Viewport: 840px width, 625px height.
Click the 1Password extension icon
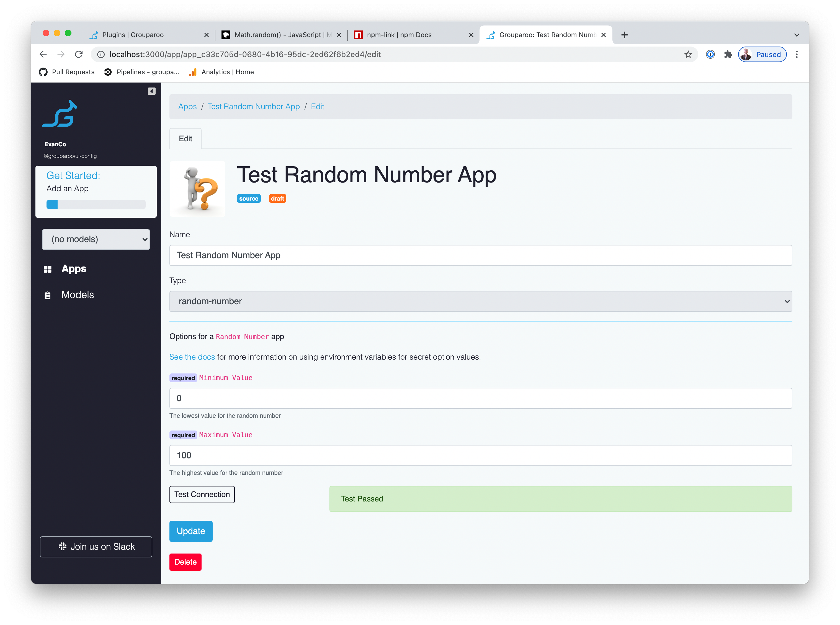tap(710, 55)
